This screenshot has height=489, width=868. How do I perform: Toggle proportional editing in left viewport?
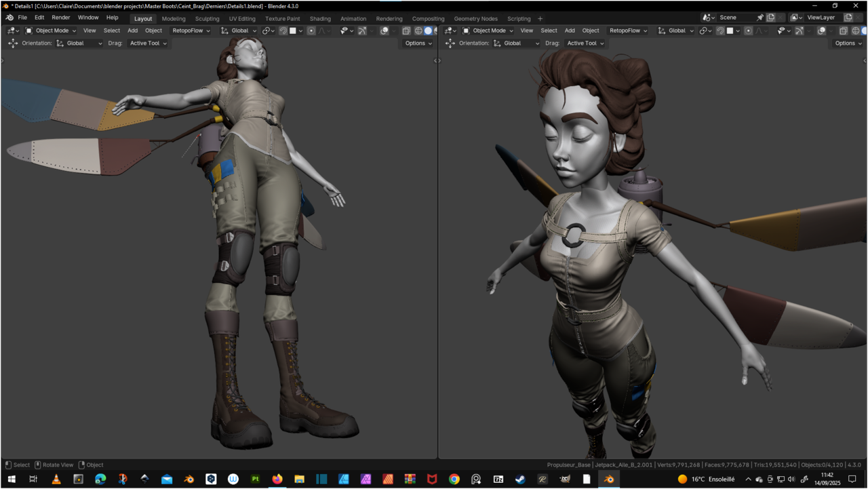(x=311, y=31)
